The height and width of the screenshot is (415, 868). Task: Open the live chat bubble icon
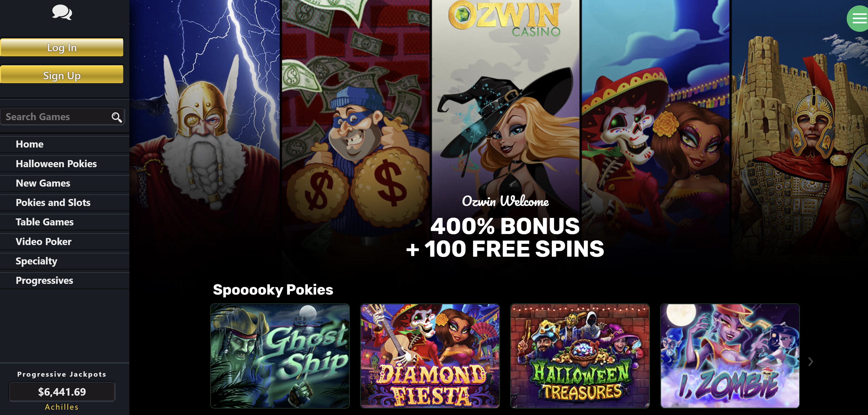click(x=62, y=12)
